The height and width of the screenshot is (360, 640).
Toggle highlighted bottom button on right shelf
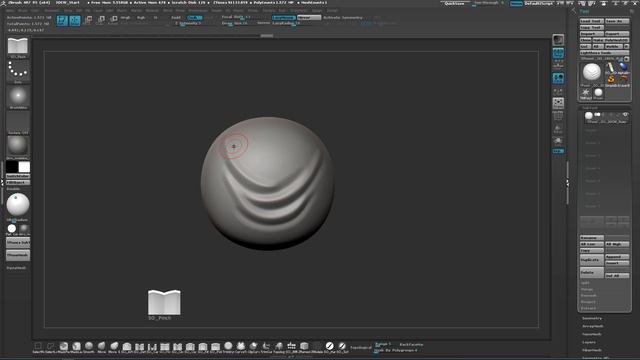point(558,151)
